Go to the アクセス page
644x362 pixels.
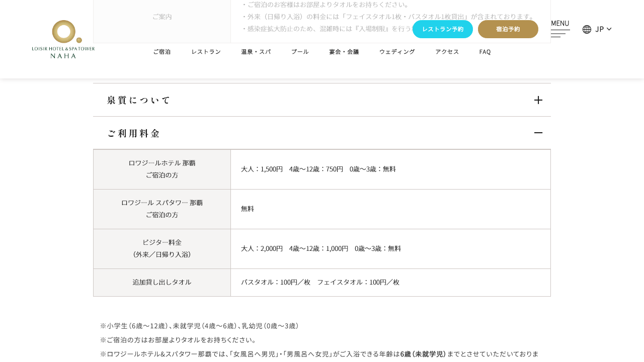[x=447, y=52]
